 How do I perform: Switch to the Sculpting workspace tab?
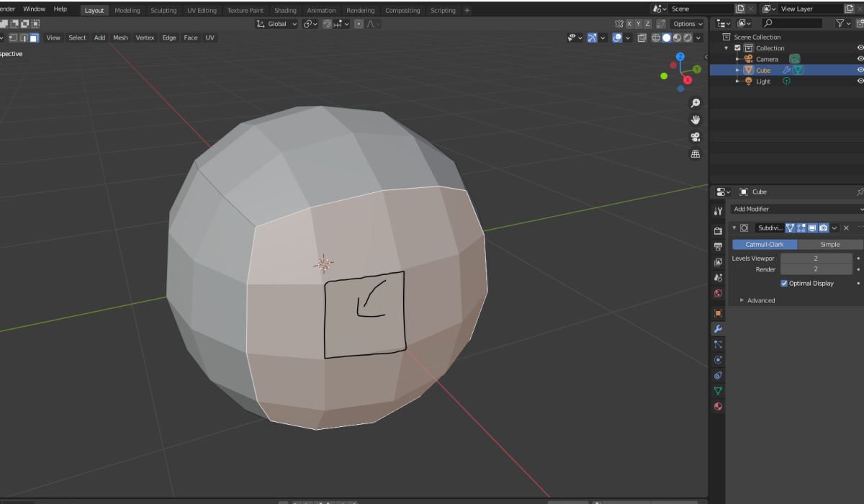click(163, 10)
